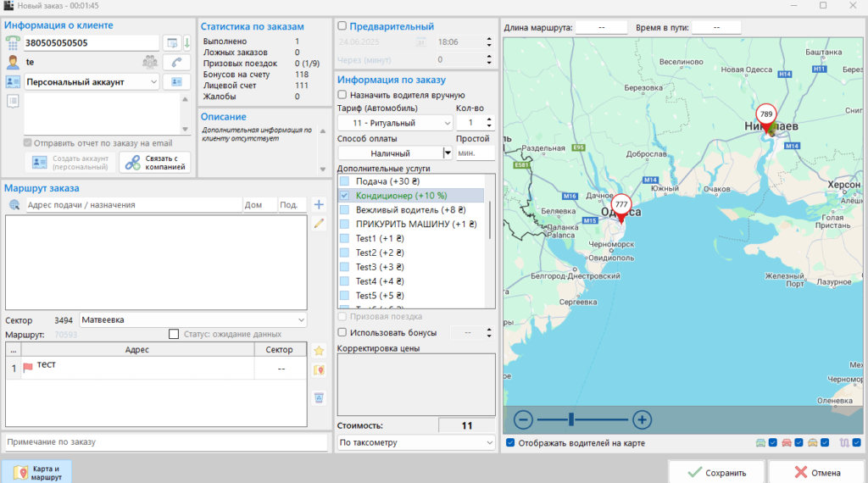Enable the Предварительный checkbox
868x483 pixels.
coord(342,27)
